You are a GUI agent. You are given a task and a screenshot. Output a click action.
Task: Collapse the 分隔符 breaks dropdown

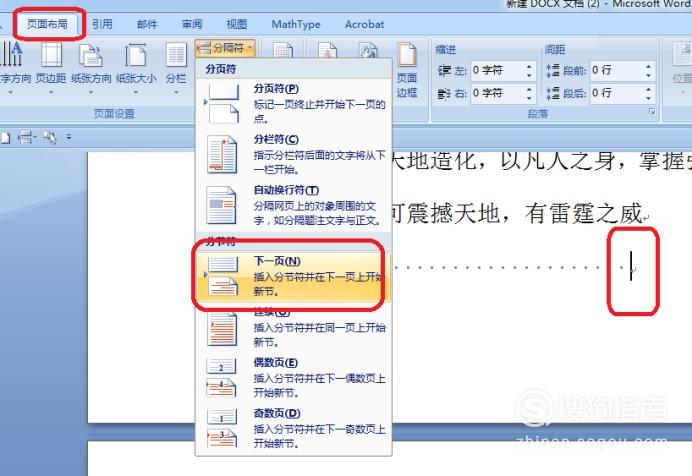(x=225, y=48)
